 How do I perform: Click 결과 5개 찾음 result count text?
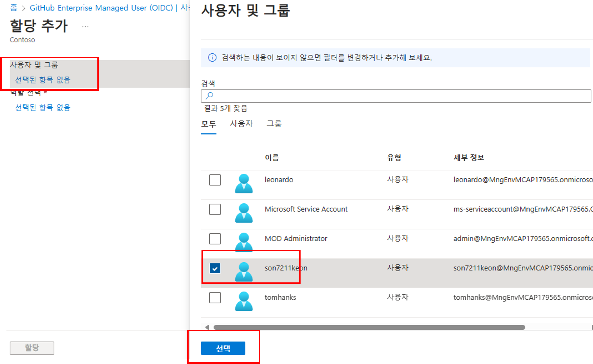226,108
